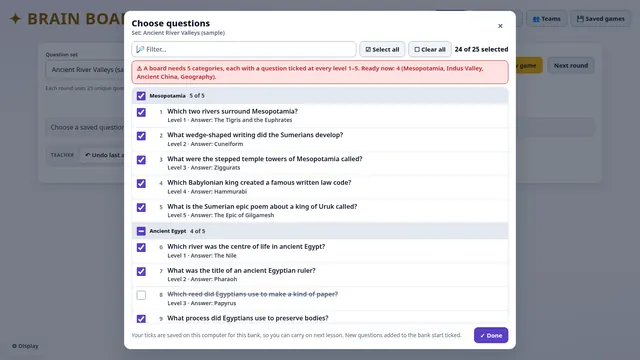
Task: Click 'Level 3 · Answer: Papyrus' text
Action: (202, 303)
